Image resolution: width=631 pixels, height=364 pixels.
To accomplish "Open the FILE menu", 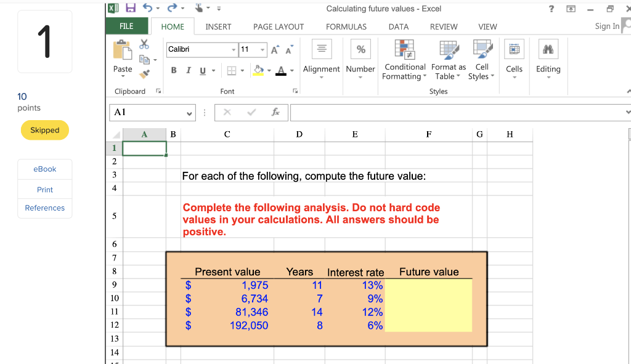I will click(x=126, y=26).
